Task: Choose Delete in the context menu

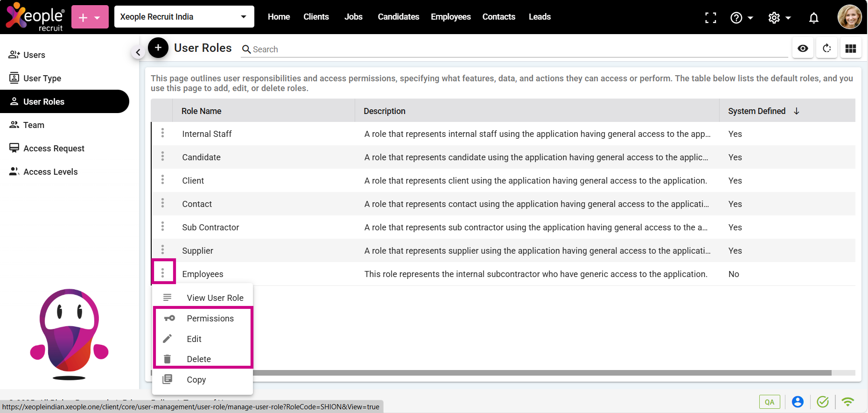Action: coord(199,359)
